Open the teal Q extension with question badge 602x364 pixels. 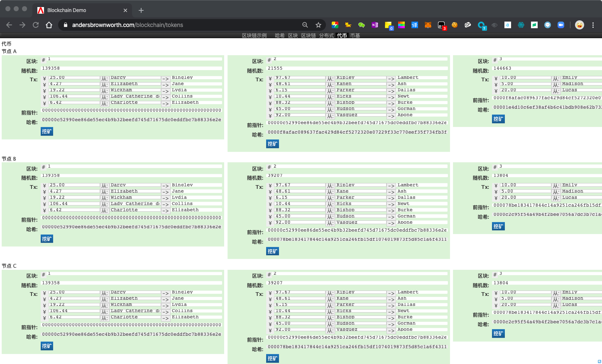tap(482, 25)
